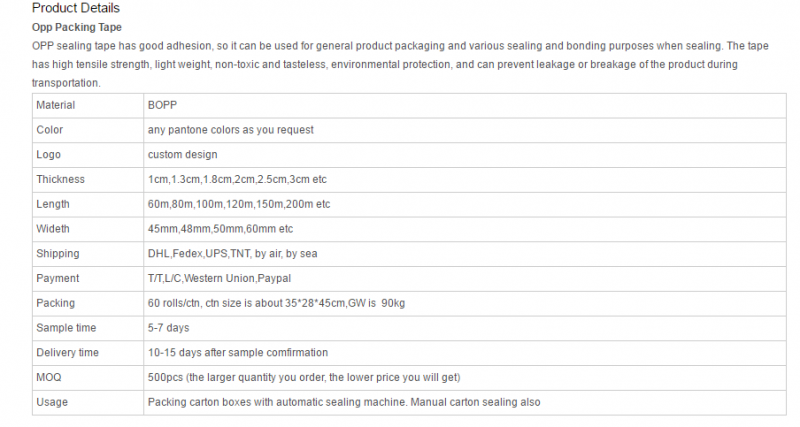The height and width of the screenshot is (427, 800).
Task: Click the MOQ 500pcs value cell
Action: (x=465, y=378)
